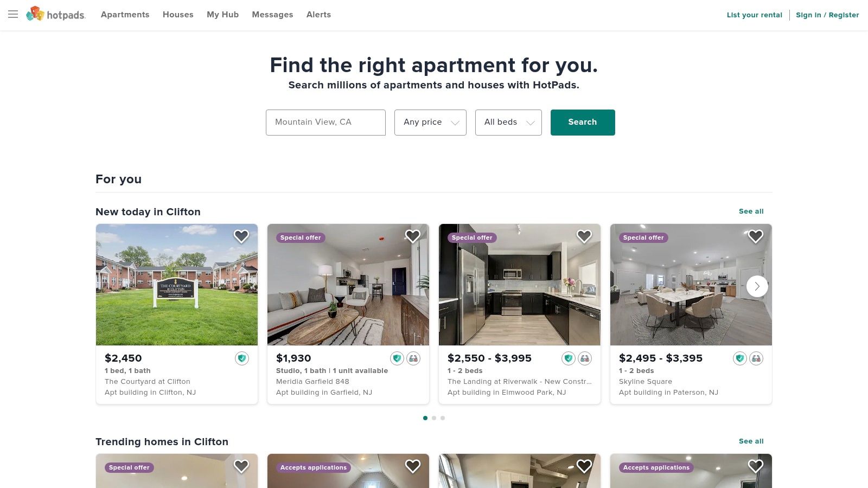Open the All beds dropdown

(508, 123)
